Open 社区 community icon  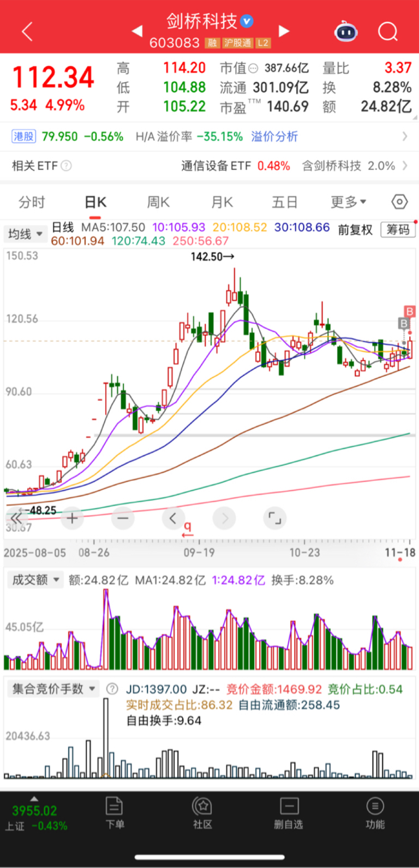click(202, 812)
